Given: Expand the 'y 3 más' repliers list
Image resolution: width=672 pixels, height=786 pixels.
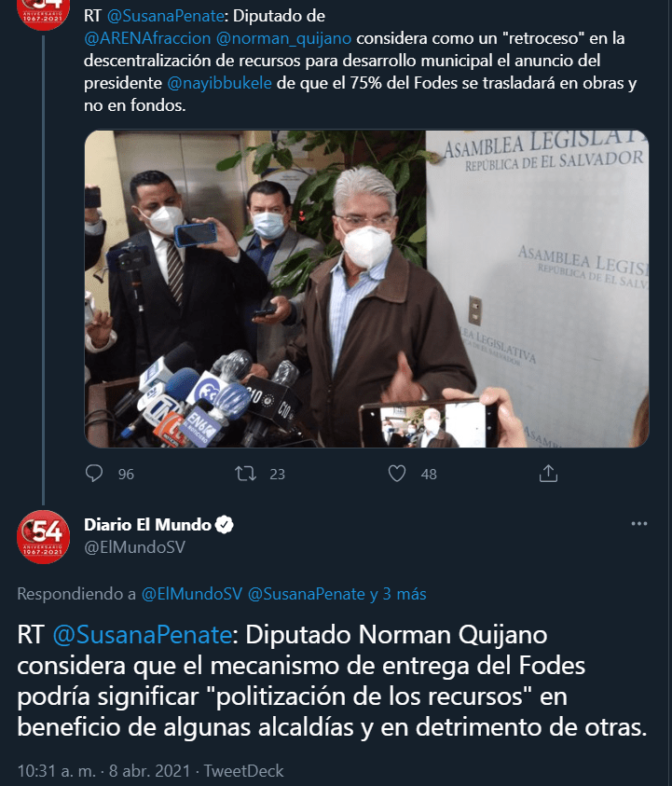Looking at the screenshot, I should click(398, 594).
